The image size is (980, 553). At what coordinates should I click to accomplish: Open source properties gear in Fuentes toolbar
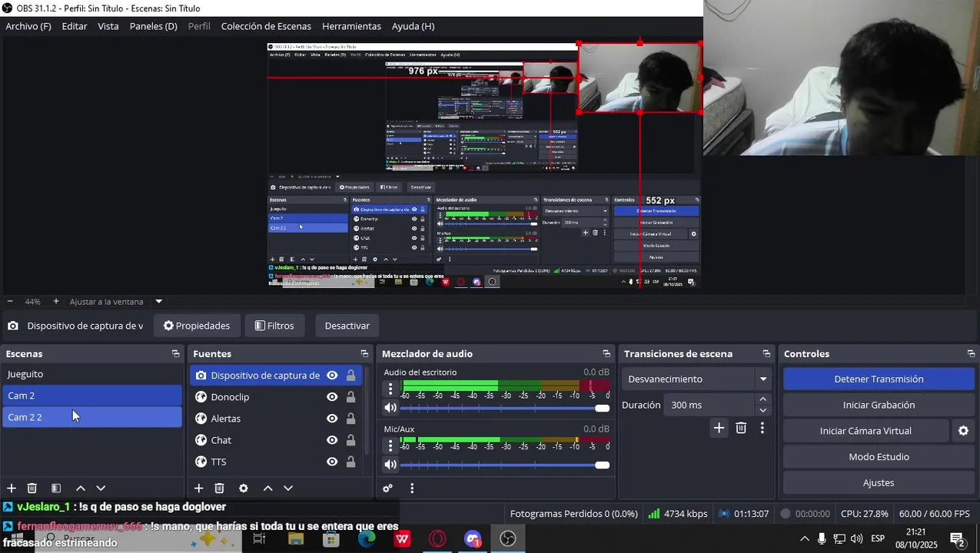(x=244, y=488)
